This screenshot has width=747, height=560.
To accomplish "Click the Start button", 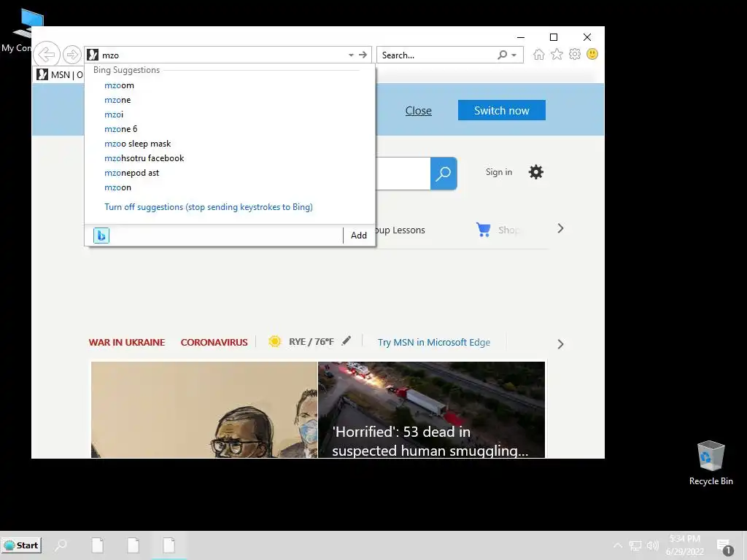I will click(21, 545).
